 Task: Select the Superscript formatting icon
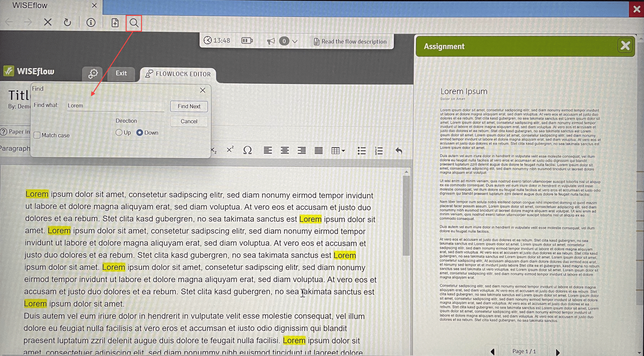pyautogui.click(x=230, y=150)
